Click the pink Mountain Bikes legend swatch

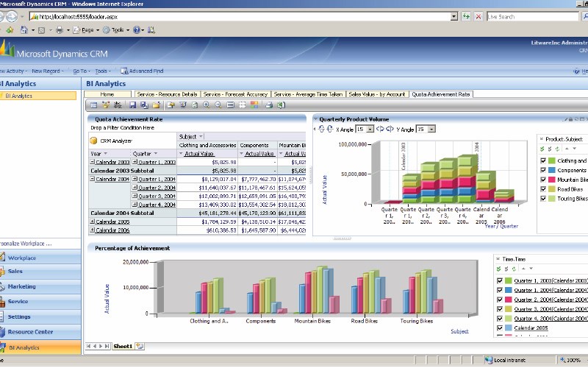click(x=552, y=180)
